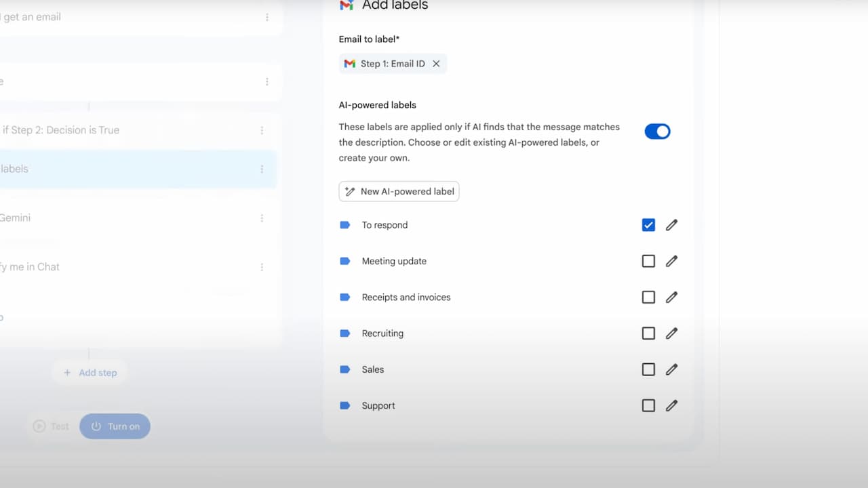Open the options menu on the Add labels step
The image size is (868, 488).
tap(262, 169)
